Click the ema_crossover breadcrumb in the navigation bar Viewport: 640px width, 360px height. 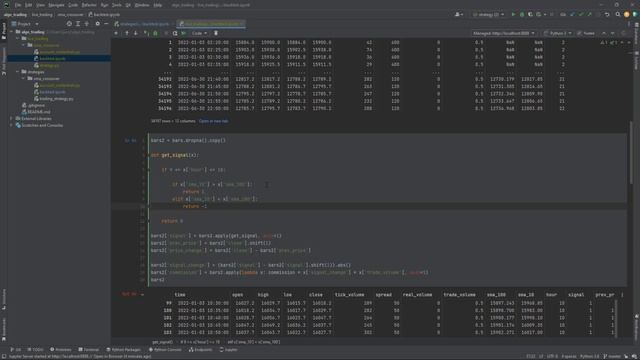tap(70, 14)
